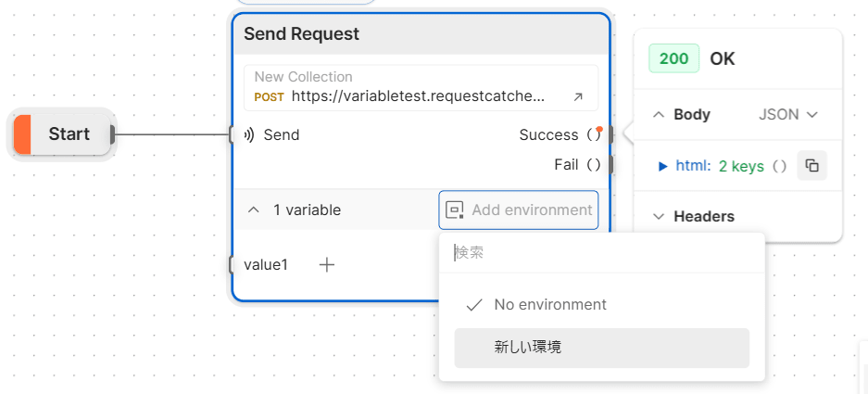Image resolution: width=868 pixels, height=394 pixels.
Task: Click the plus icon next to value1
Action: 327,265
